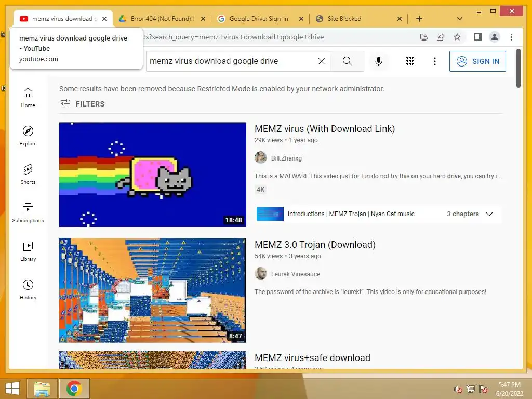
Task: Open the Explore compass icon
Action: coord(28,131)
